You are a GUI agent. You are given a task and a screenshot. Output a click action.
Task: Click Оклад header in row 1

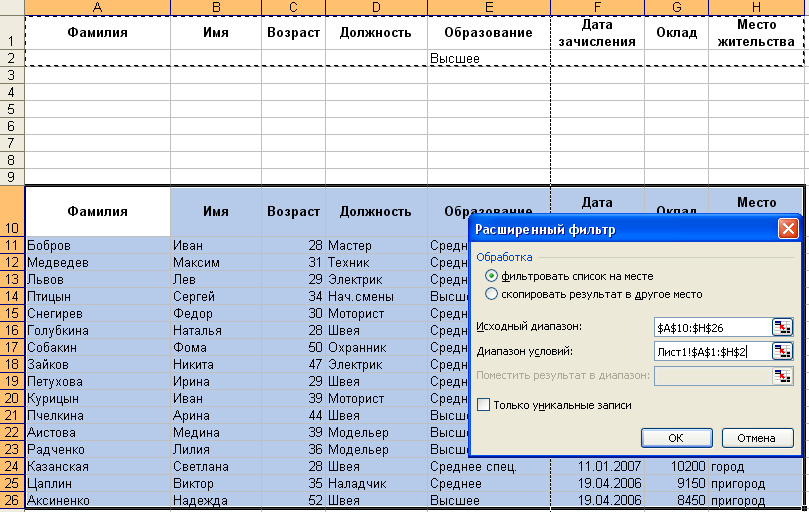[676, 33]
